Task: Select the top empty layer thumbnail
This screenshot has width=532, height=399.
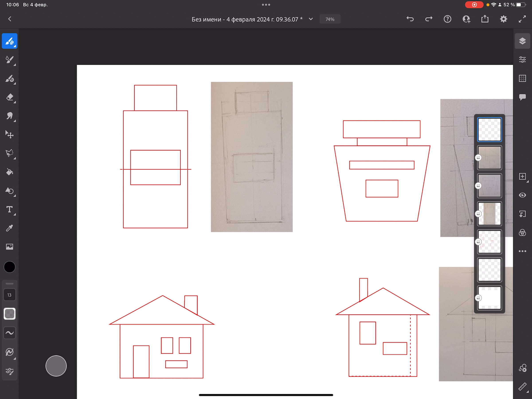Action: click(x=489, y=130)
